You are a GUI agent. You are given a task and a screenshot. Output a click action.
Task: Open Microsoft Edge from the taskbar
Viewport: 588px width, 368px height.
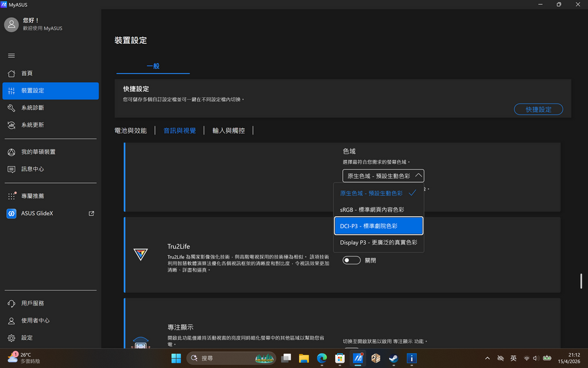[322, 358]
